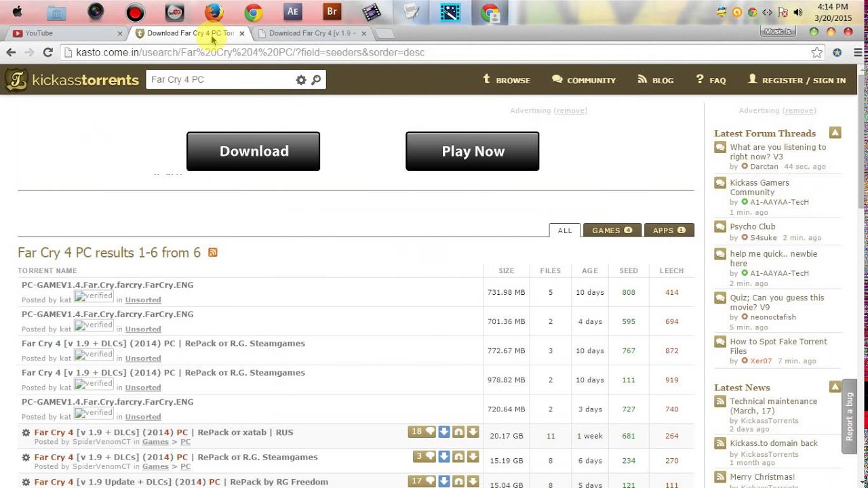Click gear icon beside SpiderVenomCT Steamgames torrent
868x488 pixels.
pos(26,457)
